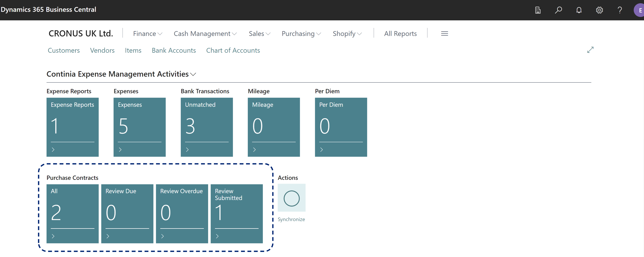Viewport: 644px width, 257px height.
Task: Open All purchase contracts count 2
Action: tap(73, 214)
